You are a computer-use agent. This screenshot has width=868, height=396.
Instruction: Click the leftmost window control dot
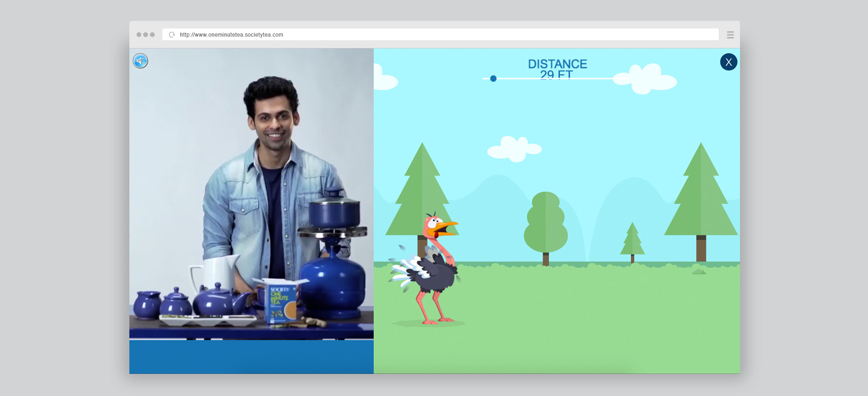pos(139,35)
